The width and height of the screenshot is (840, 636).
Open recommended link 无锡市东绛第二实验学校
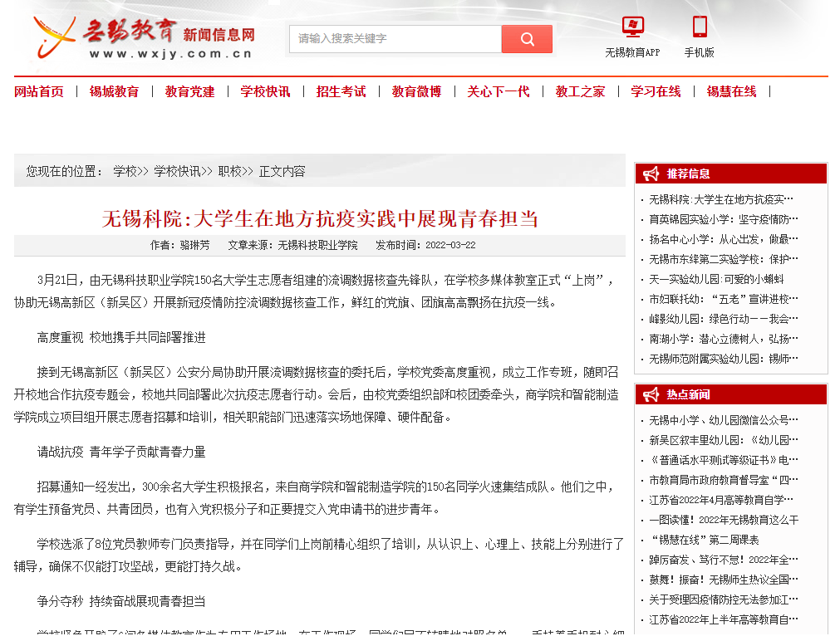coord(723,260)
